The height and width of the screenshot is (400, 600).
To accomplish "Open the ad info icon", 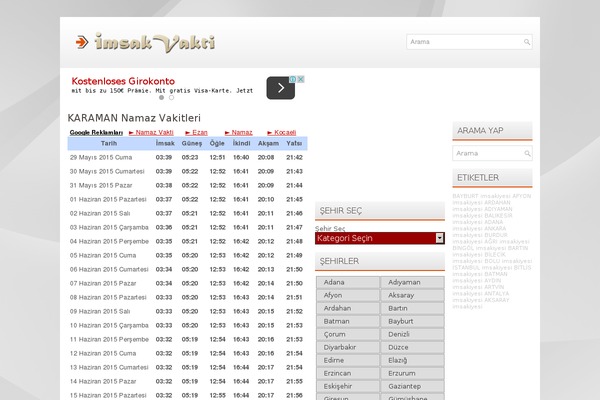I will coord(293,79).
